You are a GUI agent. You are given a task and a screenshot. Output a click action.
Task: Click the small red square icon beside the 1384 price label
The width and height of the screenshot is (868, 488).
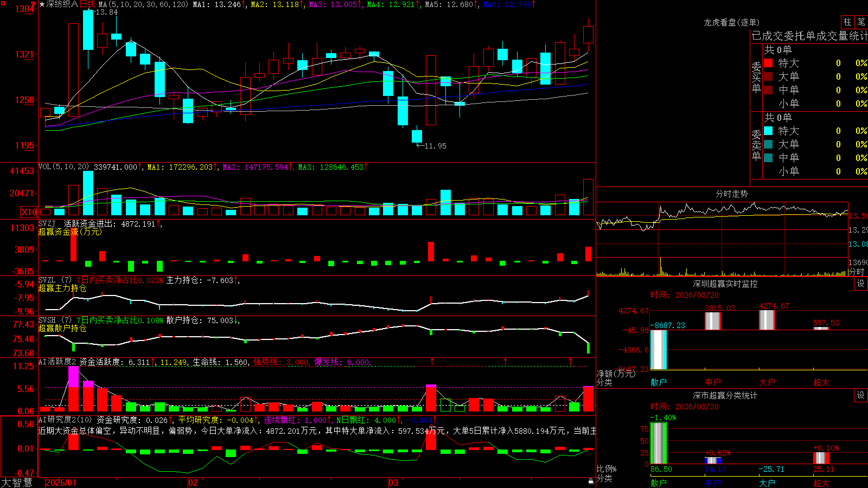[x=3, y=3]
